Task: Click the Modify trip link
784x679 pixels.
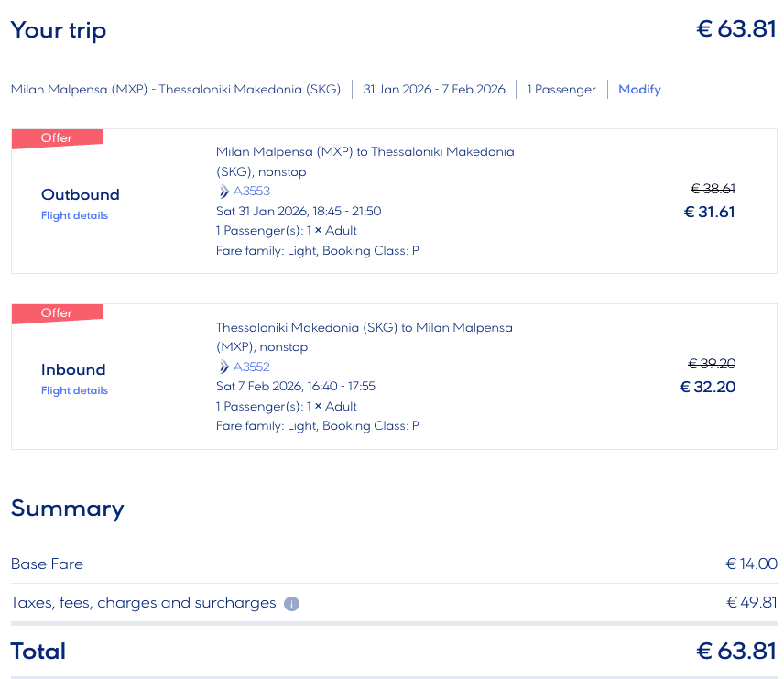Action: 639,90
